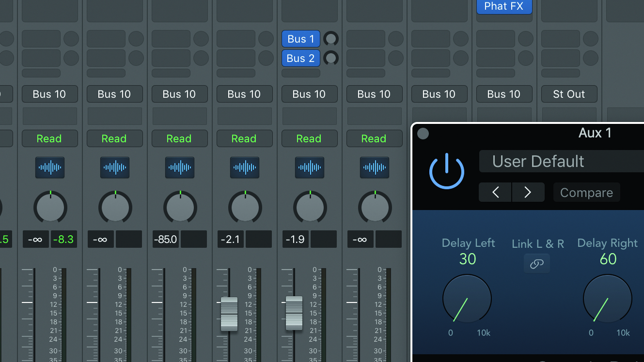
Task: Click the waveform icon on the -8.3 channel
Action: (50, 167)
